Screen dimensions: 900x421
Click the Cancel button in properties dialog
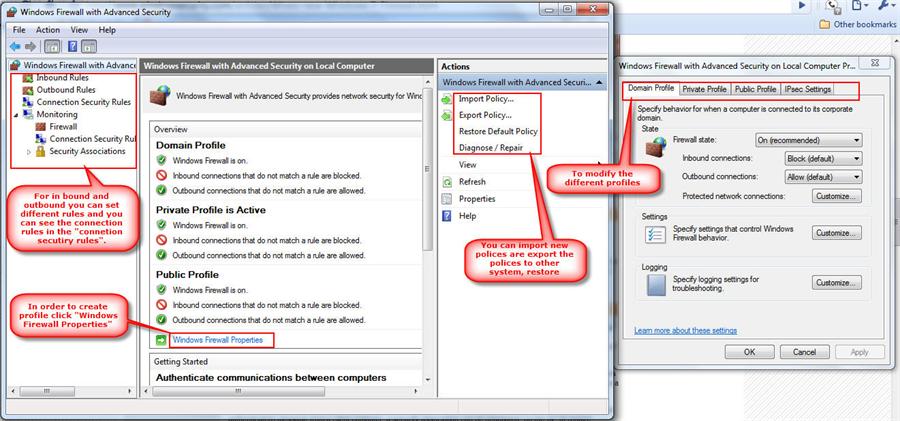804,352
